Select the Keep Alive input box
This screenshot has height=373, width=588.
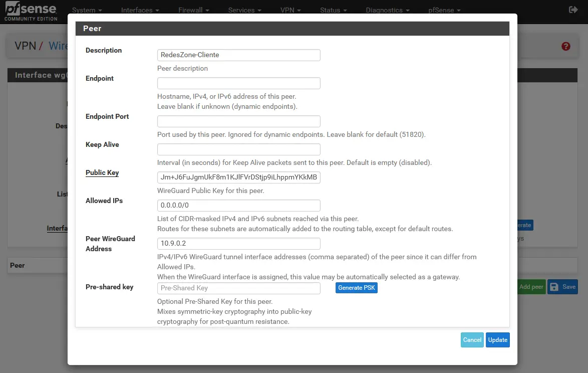pos(238,149)
